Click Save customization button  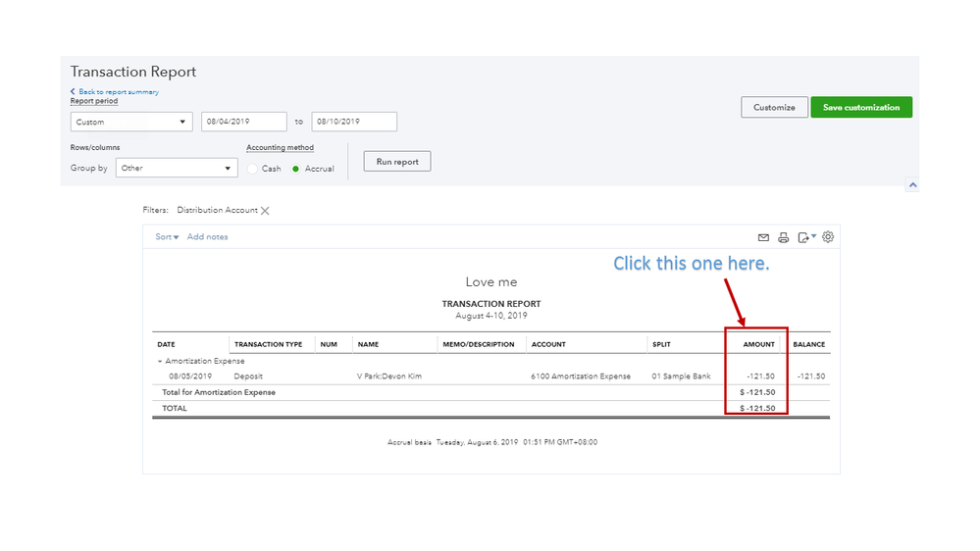(x=861, y=108)
